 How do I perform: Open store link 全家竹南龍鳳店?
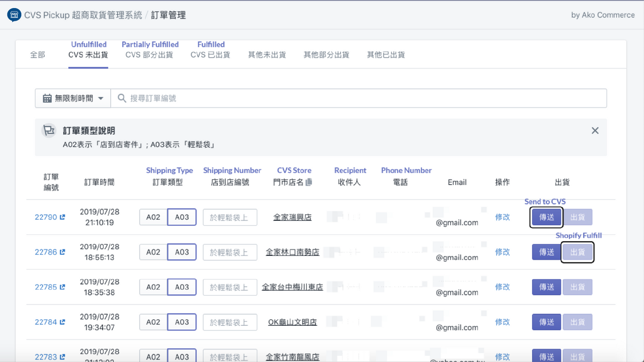click(x=292, y=357)
